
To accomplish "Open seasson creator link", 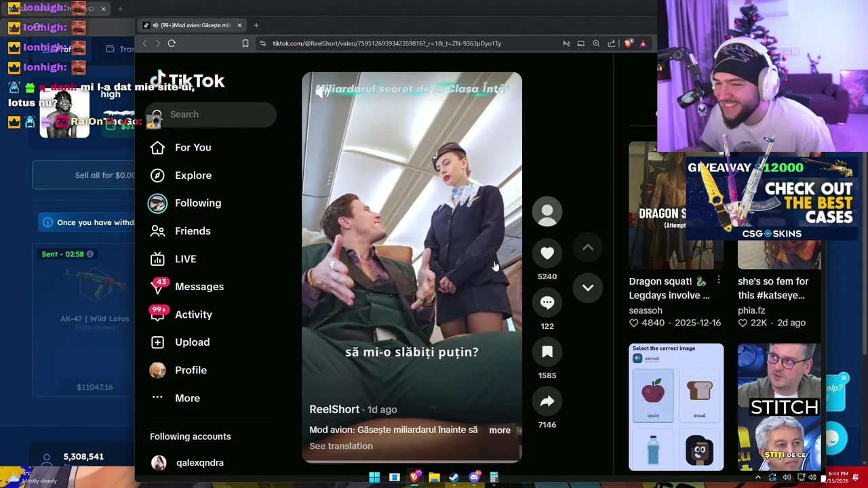I will pos(646,310).
